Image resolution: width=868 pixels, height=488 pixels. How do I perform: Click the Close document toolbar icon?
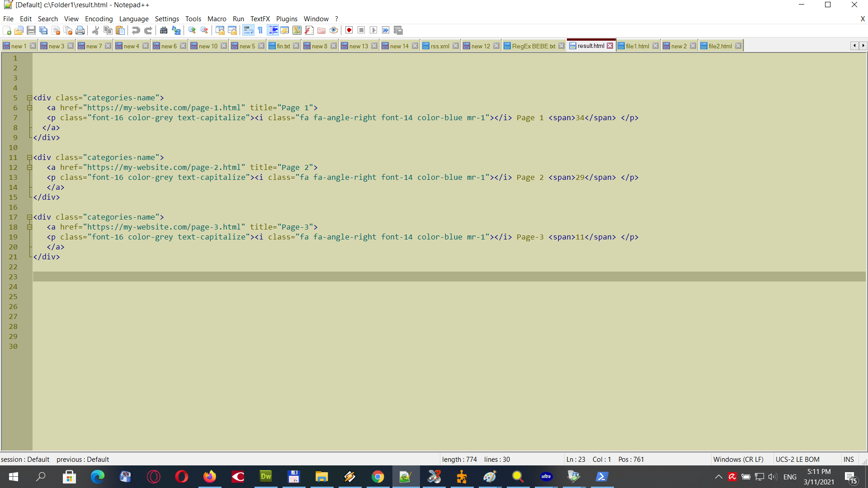pyautogui.click(x=56, y=30)
